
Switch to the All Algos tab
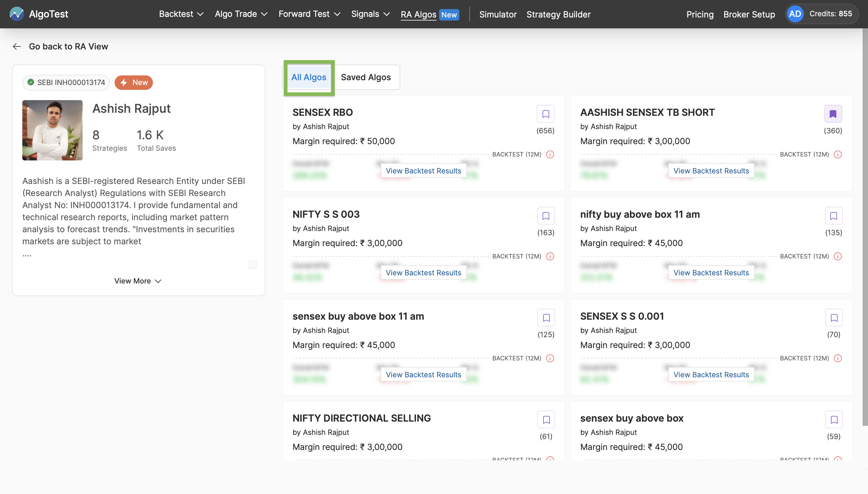[309, 77]
